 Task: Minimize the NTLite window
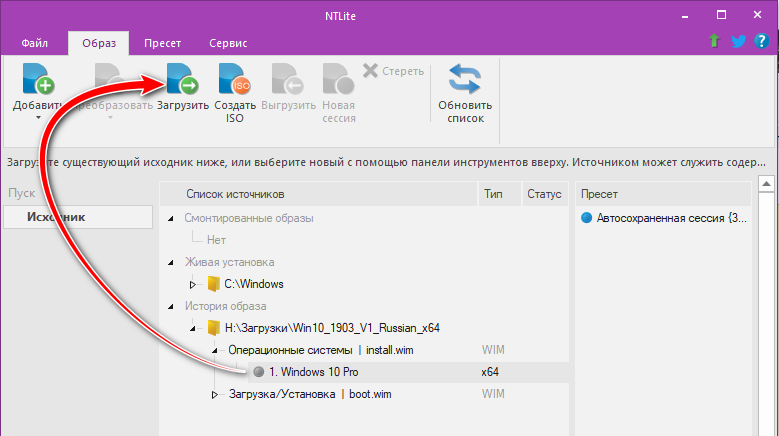[x=685, y=16]
